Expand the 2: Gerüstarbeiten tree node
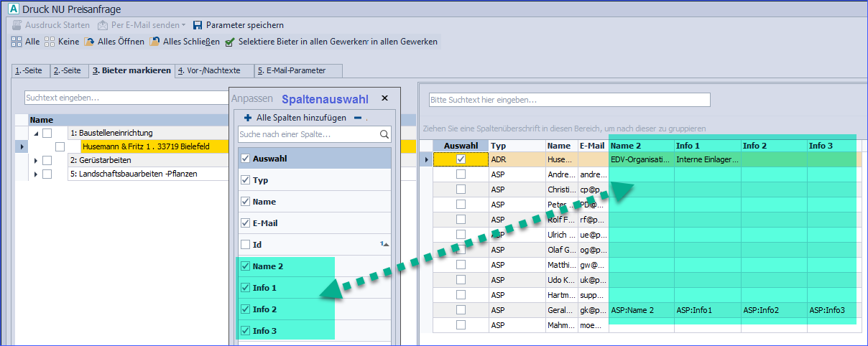 point(36,160)
